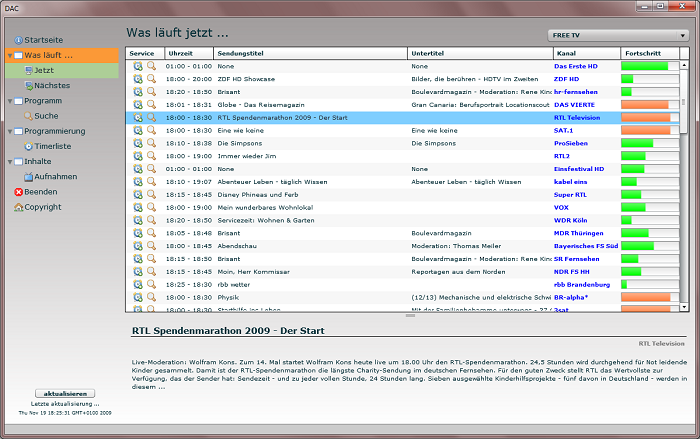Sort by the Kanal column header
This screenshot has width=700, height=439.
pos(587,53)
